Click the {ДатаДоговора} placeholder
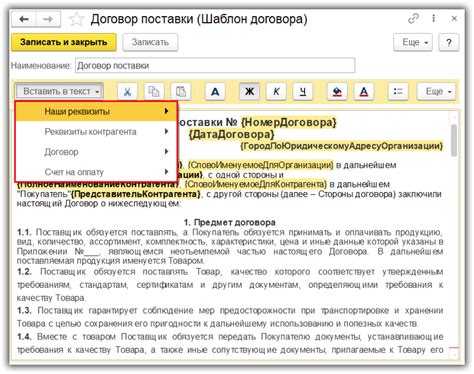Screen dimensions: 474x374 (x=231, y=135)
